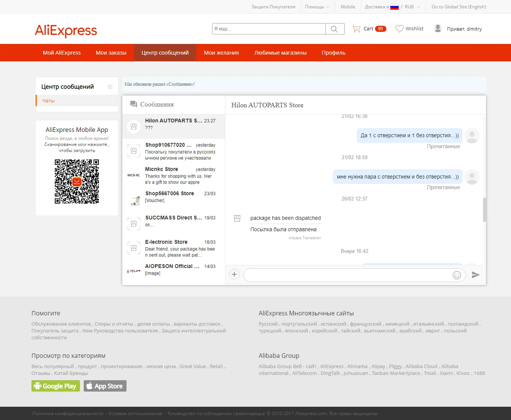This screenshot has width=511, height=420.
Task: Open the AIOPESON Official conversation
Action: point(174,271)
